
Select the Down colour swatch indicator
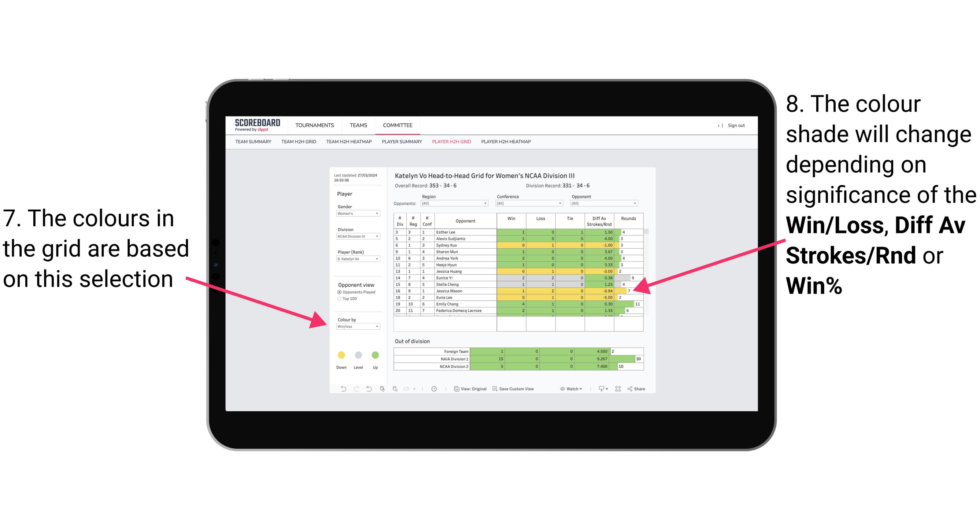tap(340, 354)
